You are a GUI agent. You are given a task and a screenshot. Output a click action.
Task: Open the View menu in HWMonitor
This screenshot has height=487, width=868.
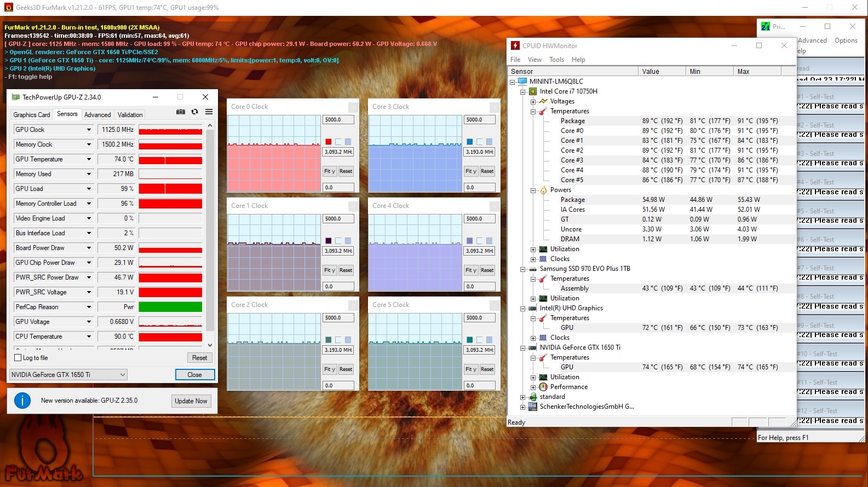(x=534, y=60)
